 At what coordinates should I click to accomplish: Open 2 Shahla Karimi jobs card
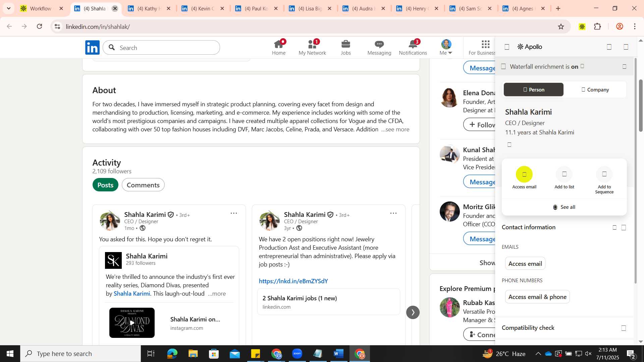click(328, 302)
